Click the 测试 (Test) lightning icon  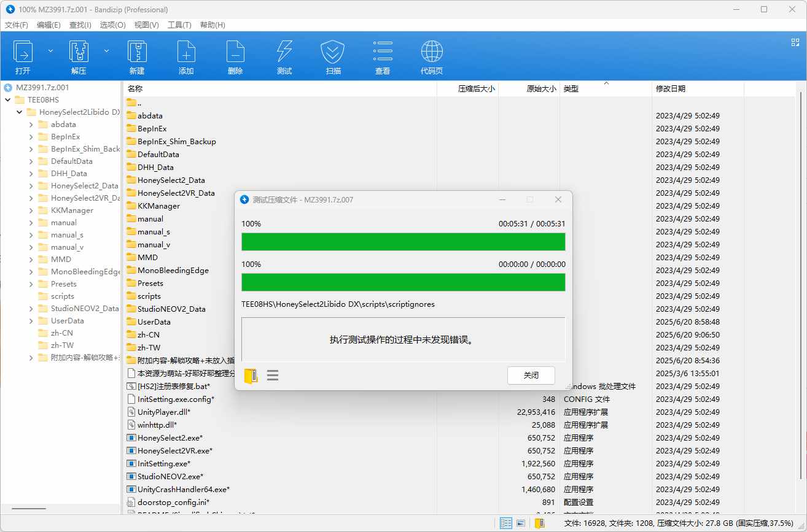pos(284,52)
